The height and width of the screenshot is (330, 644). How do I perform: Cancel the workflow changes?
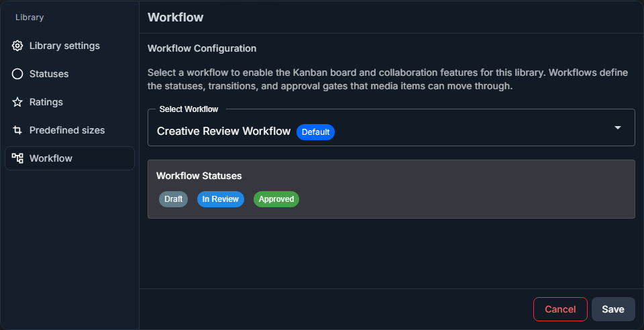coord(560,309)
